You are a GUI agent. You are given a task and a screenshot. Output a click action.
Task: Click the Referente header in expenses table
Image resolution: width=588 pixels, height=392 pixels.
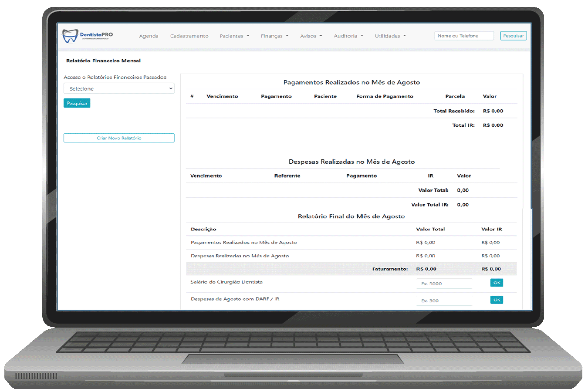coord(287,176)
